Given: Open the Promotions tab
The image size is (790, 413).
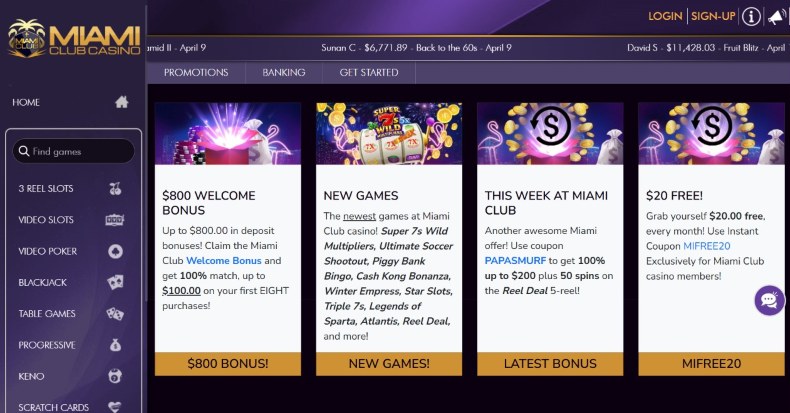Looking at the screenshot, I should tap(196, 73).
